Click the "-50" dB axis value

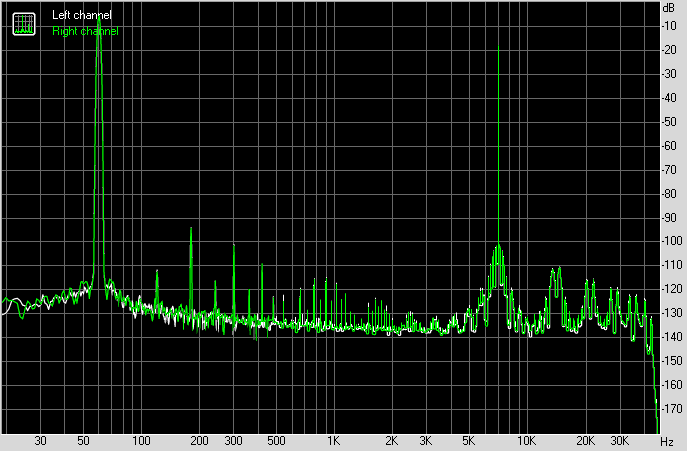669,122
